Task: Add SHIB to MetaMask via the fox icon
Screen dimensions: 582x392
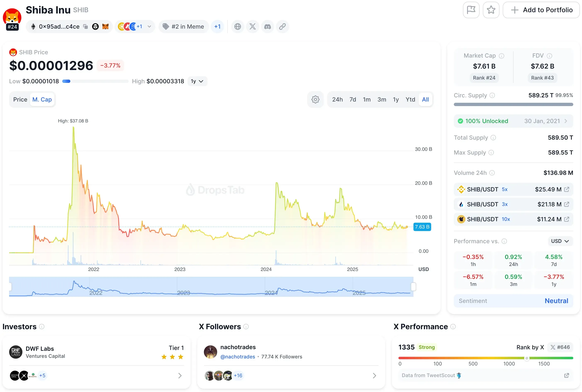Action: (x=106, y=27)
